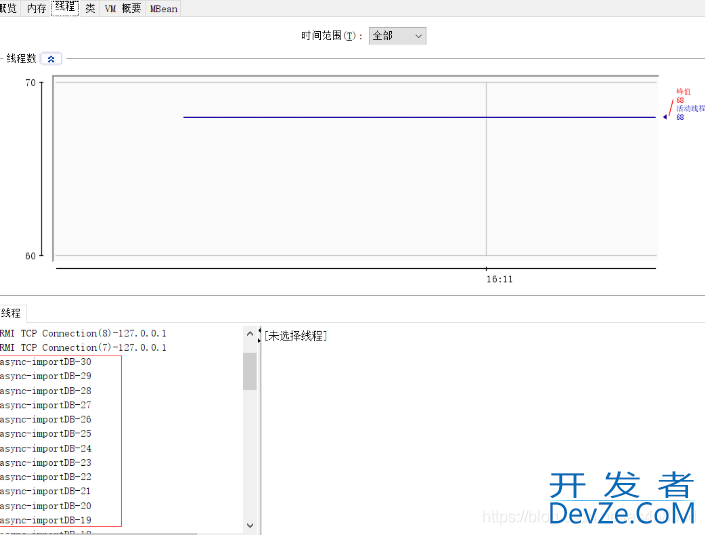Select the 线程 tab at top

click(65, 8)
